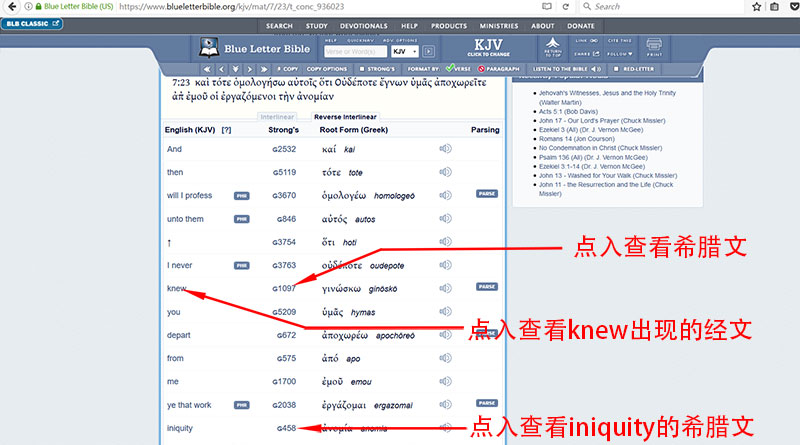Click Listen to the Bible button
Image resolution: width=800 pixels, height=445 pixels.
(x=566, y=69)
